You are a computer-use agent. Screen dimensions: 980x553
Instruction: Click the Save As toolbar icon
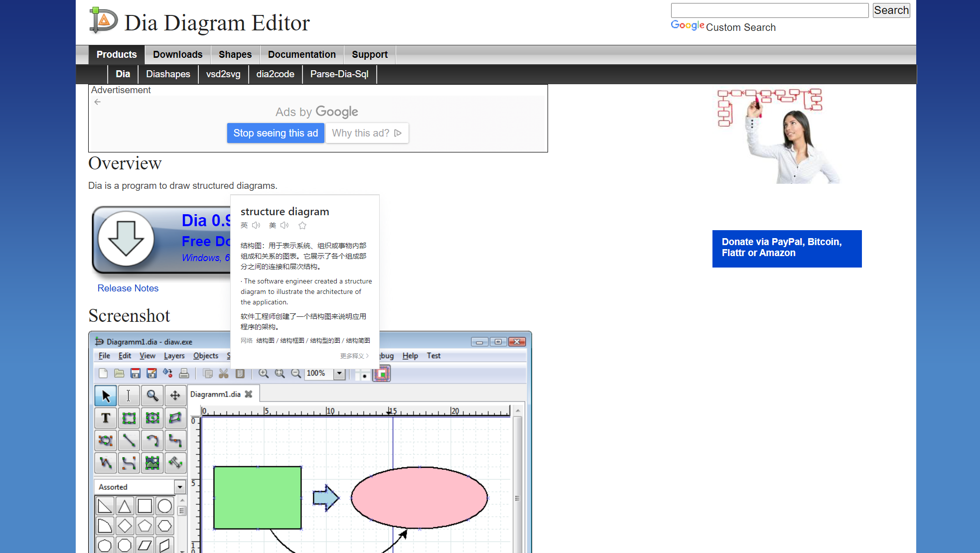point(151,374)
